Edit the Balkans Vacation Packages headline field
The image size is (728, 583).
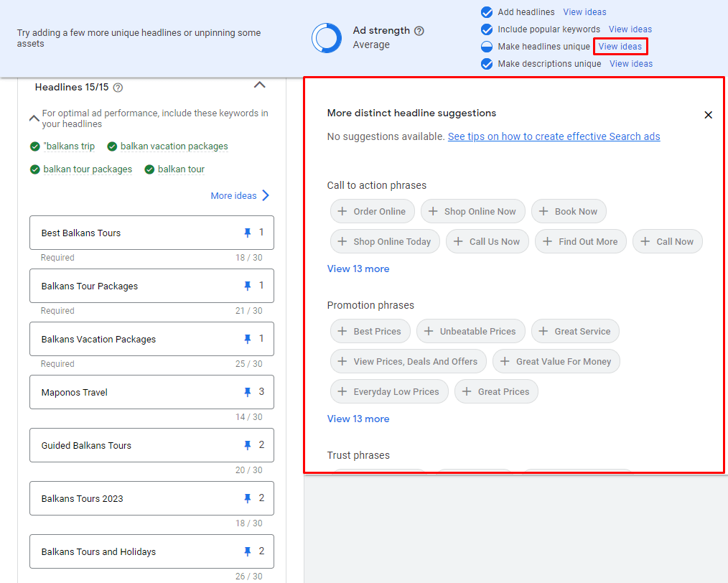pos(151,339)
